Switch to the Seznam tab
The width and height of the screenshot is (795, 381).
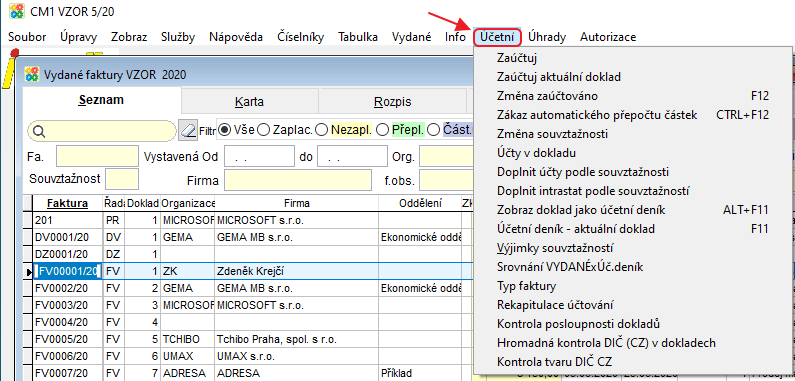pos(101,100)
